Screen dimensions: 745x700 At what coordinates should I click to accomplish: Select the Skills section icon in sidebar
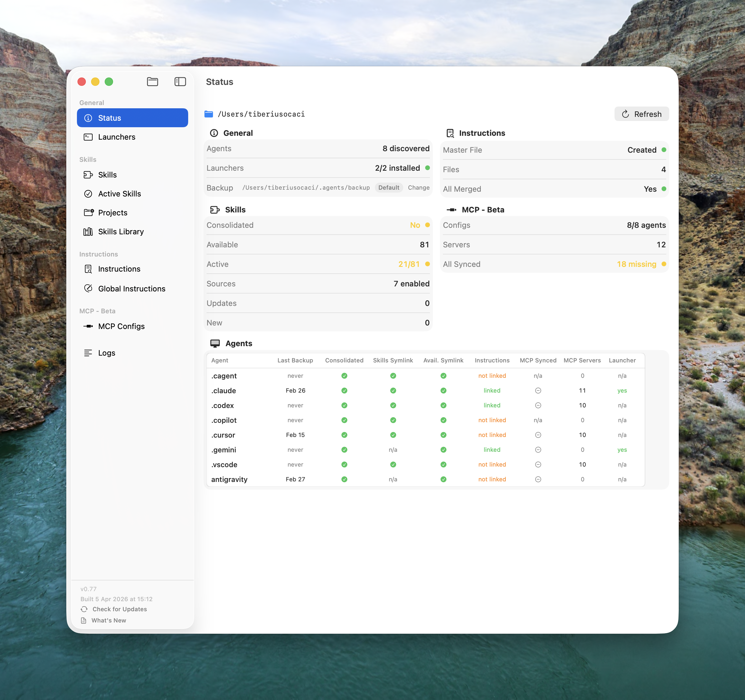coord(88,175)
